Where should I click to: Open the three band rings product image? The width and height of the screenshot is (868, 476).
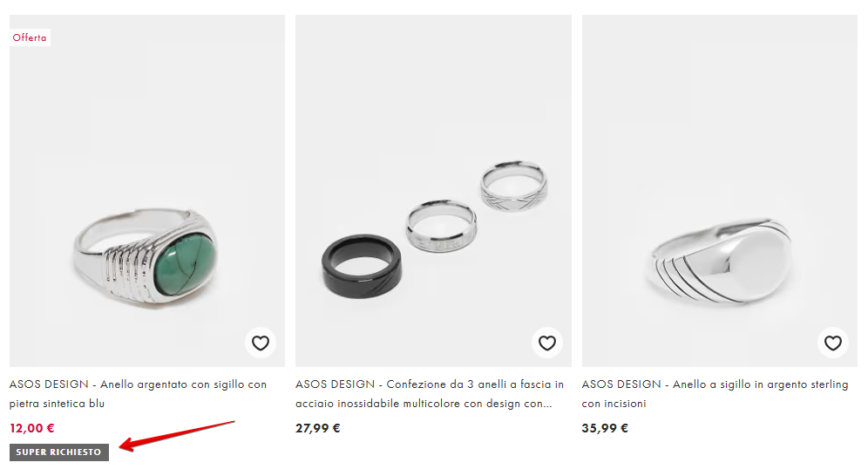coord(433,190)
